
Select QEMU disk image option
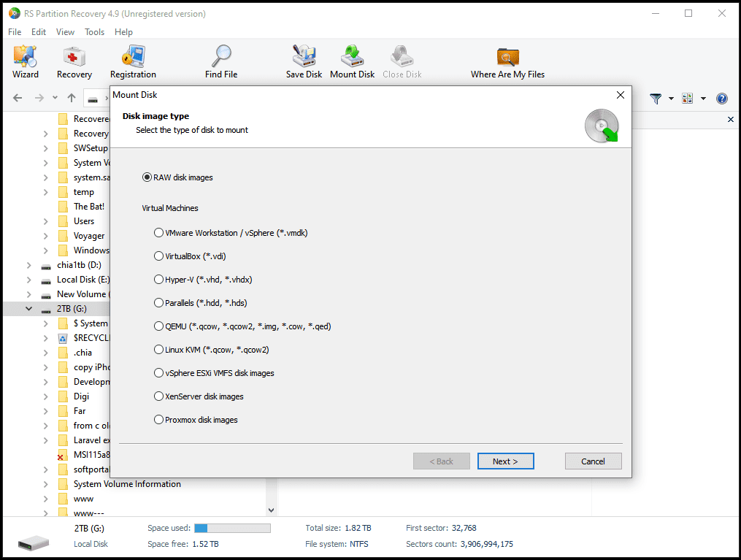(242, 326)
